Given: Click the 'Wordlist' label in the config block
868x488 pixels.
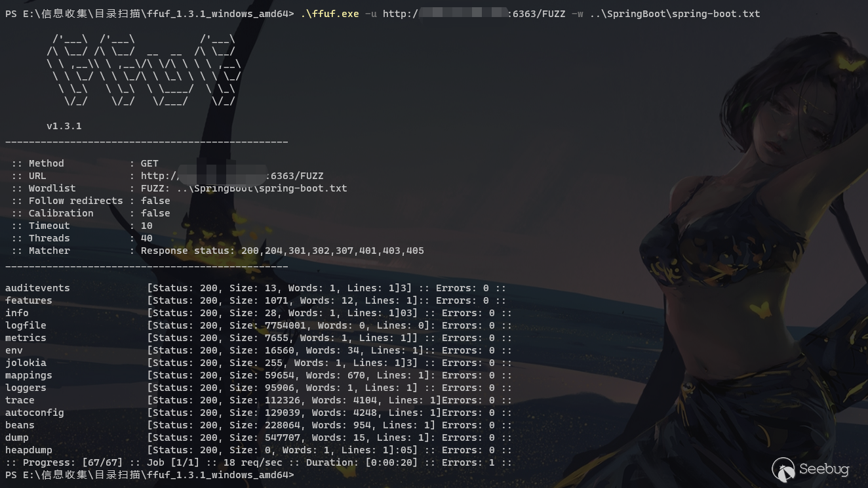Looking at the screenshot, I should [x=52, y=188].
